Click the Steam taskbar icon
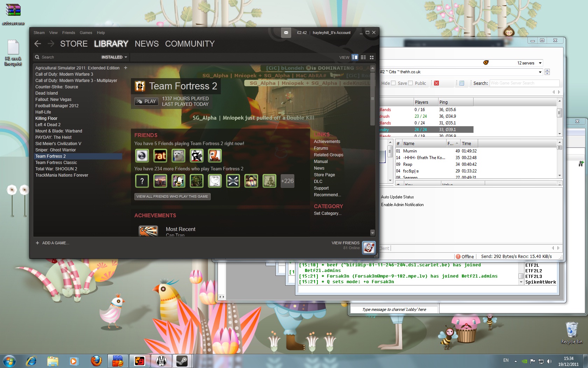The height and width of the screenshot is (368, 588). click(182, 361)
